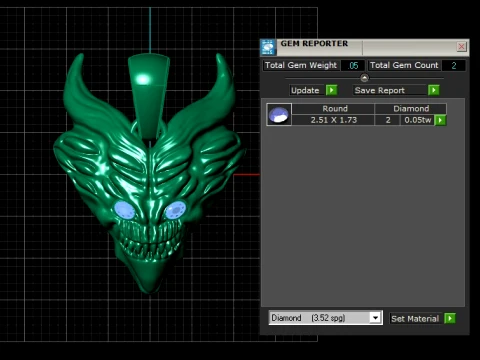Click the 0.05tw weight cell

pyautogui.click(x=418, y=120)
